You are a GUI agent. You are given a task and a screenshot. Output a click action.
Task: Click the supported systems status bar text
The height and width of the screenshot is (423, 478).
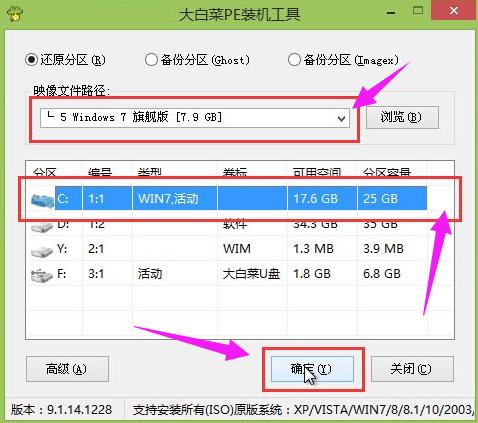pos(303,410)
